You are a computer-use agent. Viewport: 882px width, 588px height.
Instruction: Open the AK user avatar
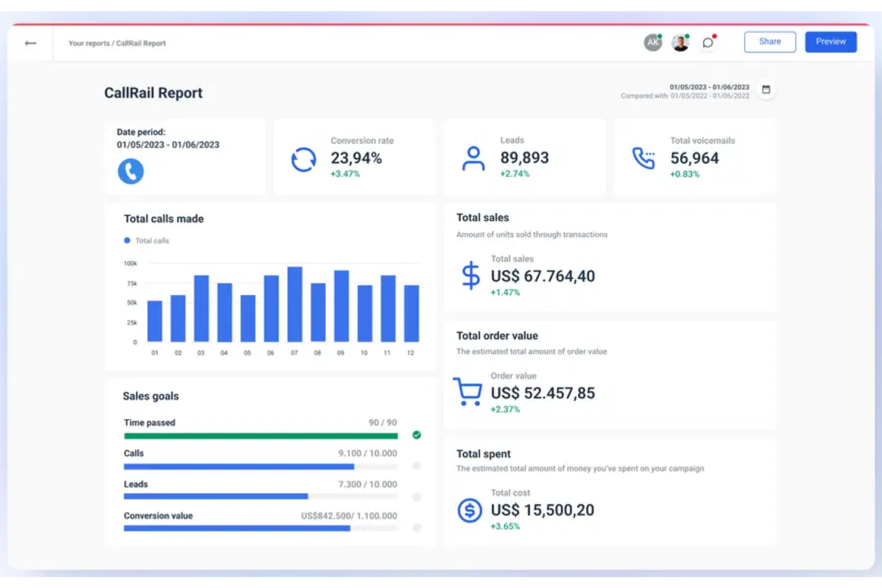point(653,42)
